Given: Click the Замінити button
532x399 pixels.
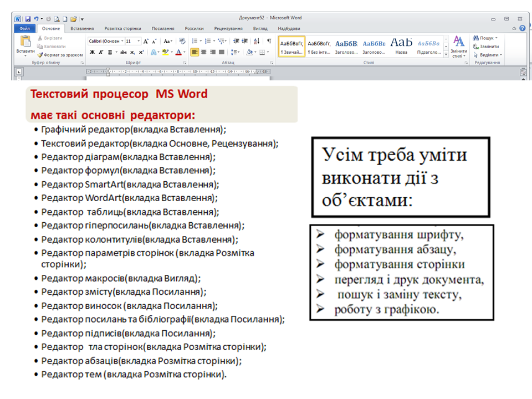Looking at the screenshot, I should [486, 47].
